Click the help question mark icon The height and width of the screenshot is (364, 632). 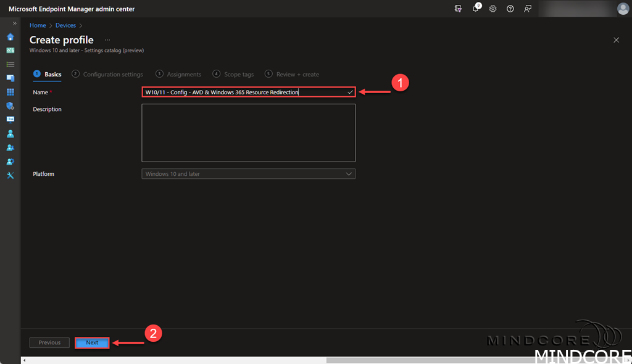(x=510, y=9)
